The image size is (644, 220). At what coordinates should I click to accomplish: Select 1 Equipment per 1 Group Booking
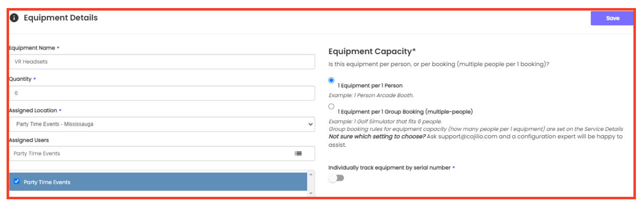[x=331, y=106]
